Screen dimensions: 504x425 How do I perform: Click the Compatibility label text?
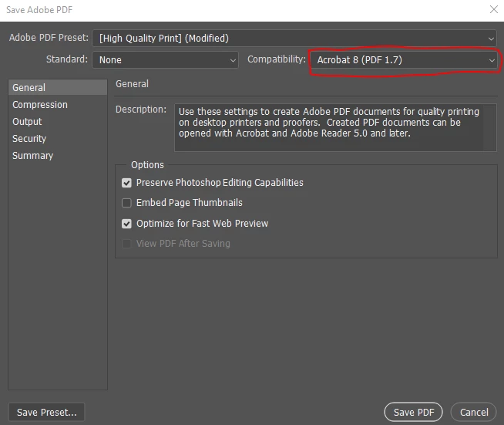click(x=277, y=59)
